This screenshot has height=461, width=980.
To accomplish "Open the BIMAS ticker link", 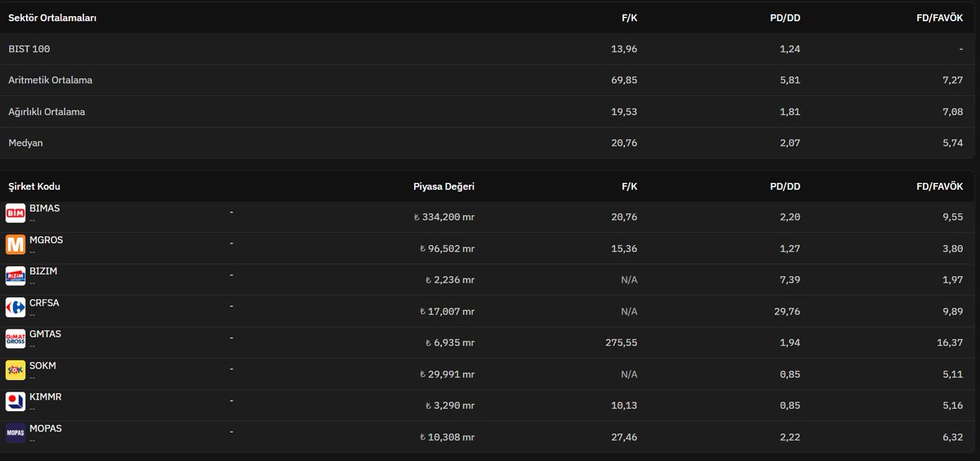I will 44,208.
